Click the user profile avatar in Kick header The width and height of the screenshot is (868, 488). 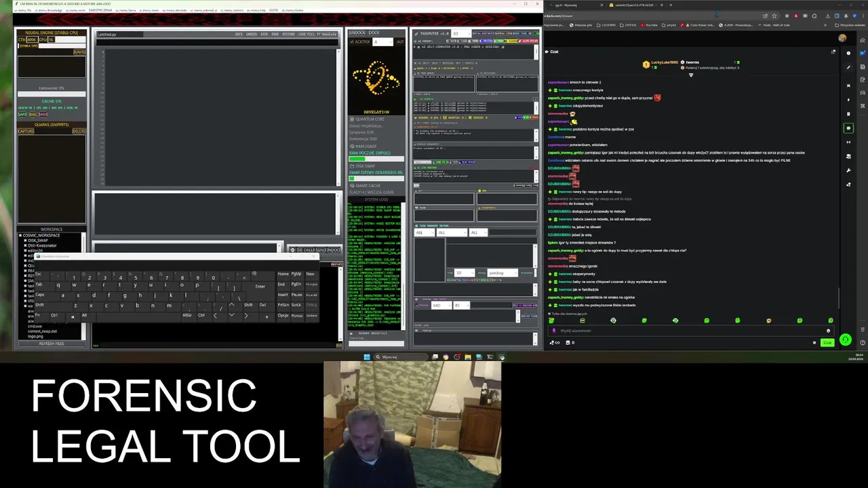[x=842, y=38]
